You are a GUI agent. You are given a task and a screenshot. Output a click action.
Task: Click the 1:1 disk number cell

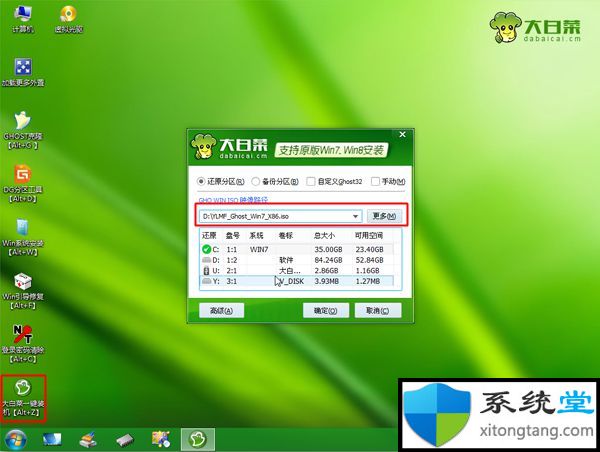coord(232,250)
